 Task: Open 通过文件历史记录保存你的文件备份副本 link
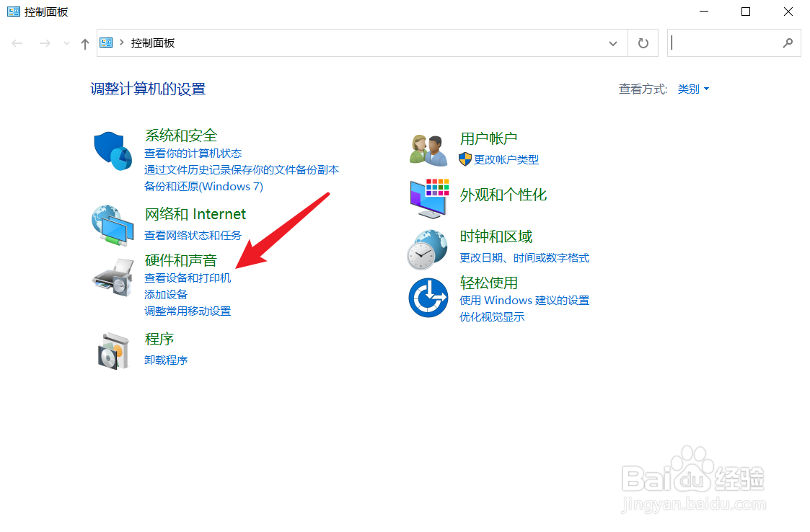pos(242,170)
